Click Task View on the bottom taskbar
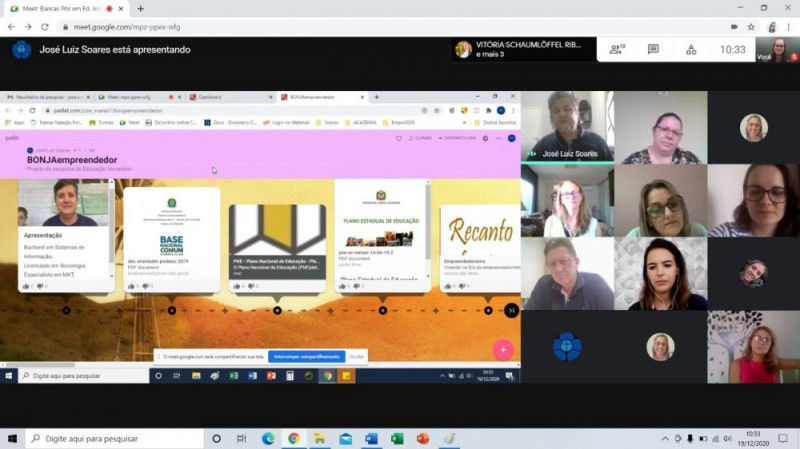This screenshot has height=449, width=800. pyautogui.click(x=242, y=439)
